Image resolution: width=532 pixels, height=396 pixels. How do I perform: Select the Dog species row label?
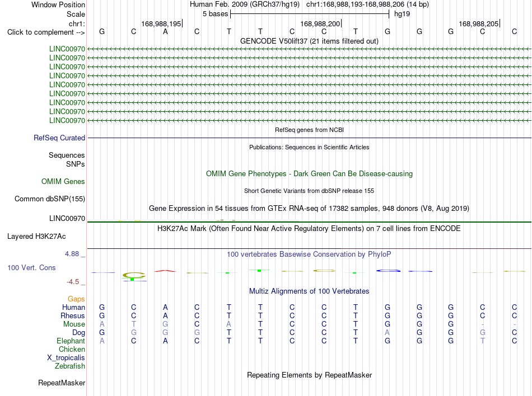78,333
